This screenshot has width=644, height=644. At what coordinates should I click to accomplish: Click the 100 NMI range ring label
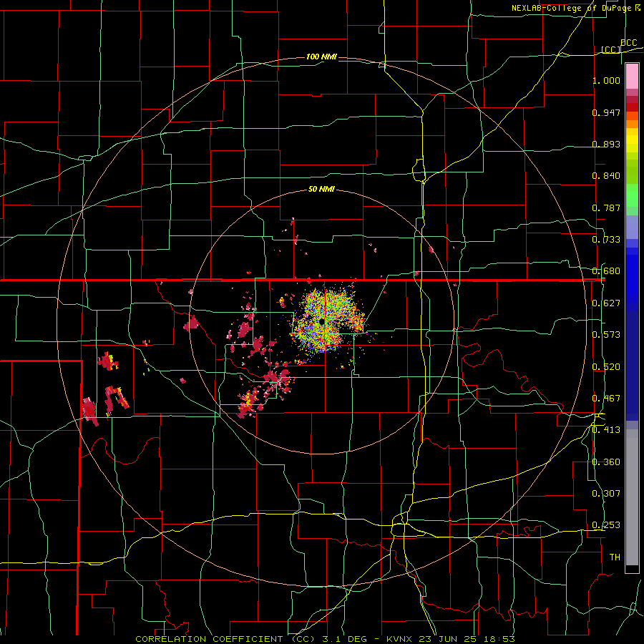321,57
